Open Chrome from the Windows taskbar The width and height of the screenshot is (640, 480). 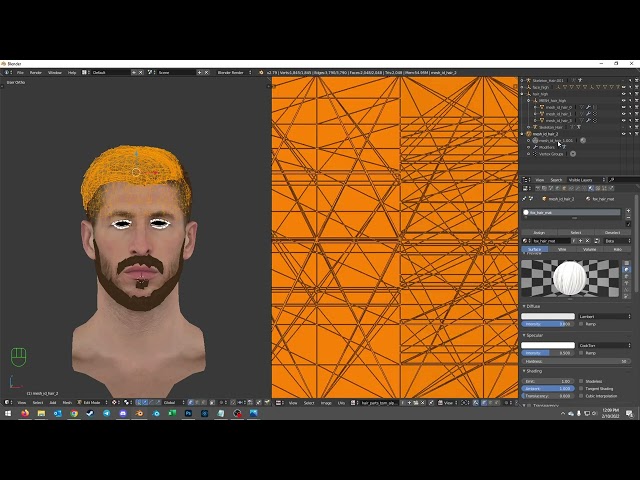[74, 413]
